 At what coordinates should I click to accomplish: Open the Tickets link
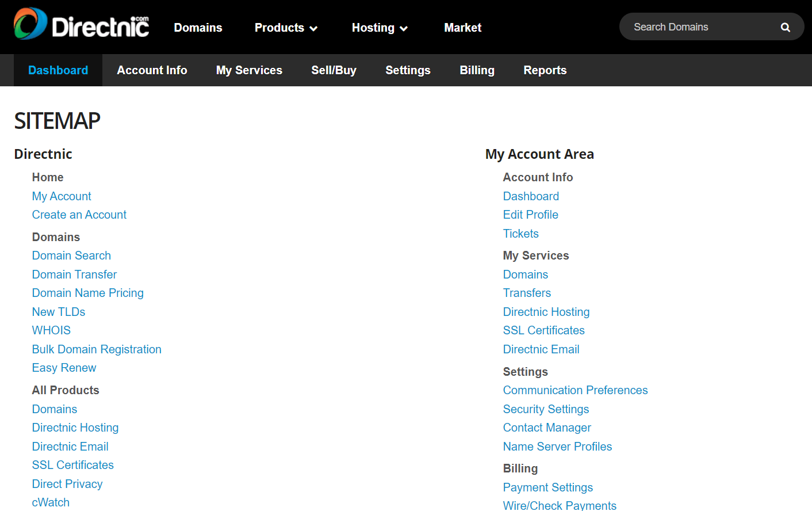click(x=520, y=234)
